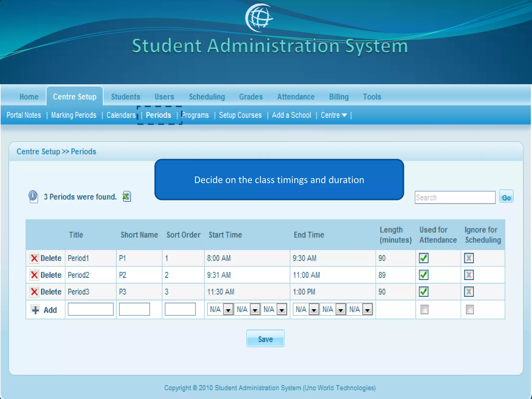Click the globe logo in the header

259,18
